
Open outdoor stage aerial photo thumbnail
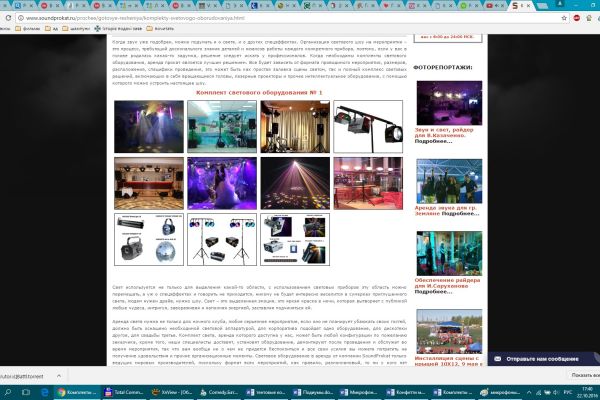[449, 331]
